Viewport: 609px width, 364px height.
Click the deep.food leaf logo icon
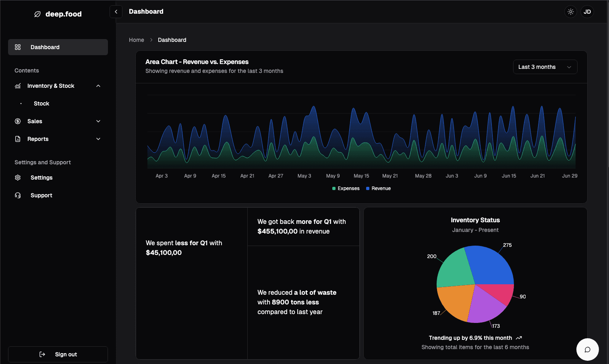[37, 14]
